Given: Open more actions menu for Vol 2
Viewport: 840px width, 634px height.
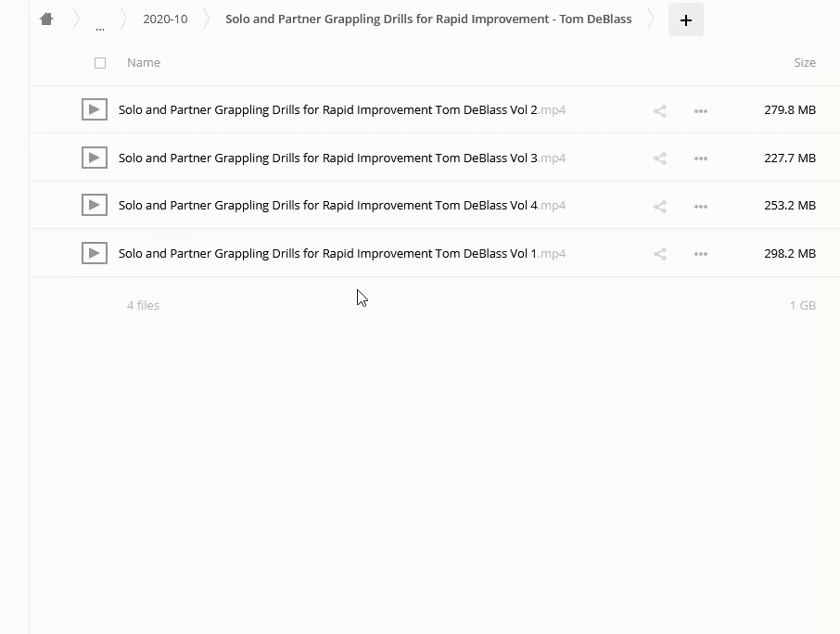Looking at the screenshot, I should 701,110.
